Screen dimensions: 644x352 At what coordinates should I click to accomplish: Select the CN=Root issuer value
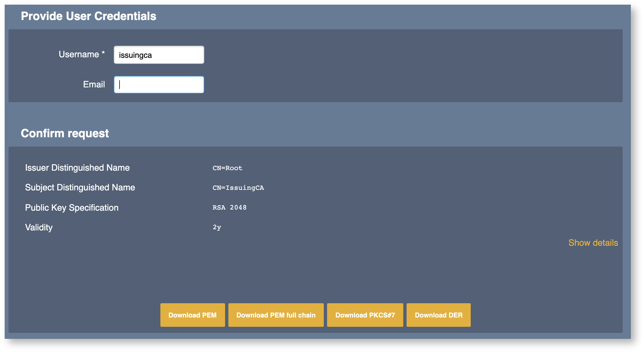227,168
